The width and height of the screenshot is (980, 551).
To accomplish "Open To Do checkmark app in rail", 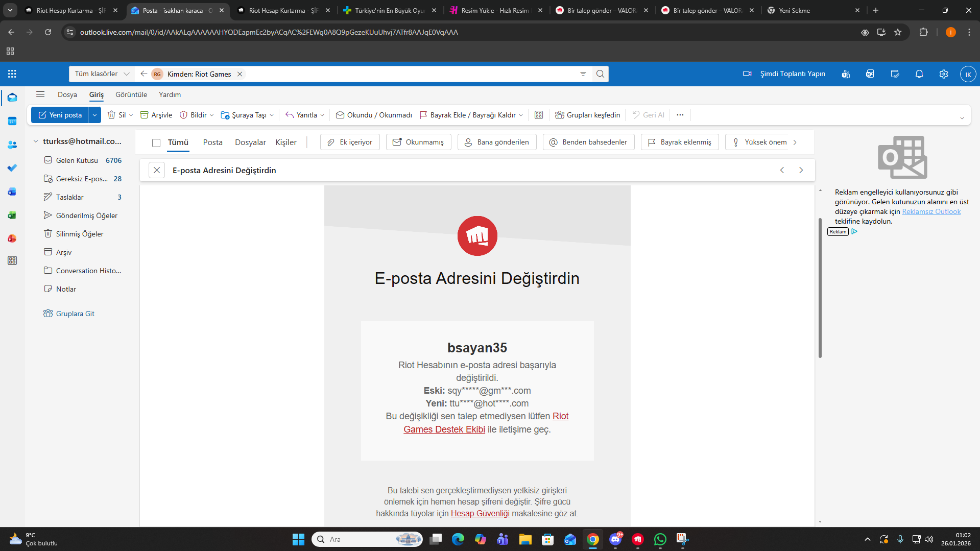I will point(12,168).
